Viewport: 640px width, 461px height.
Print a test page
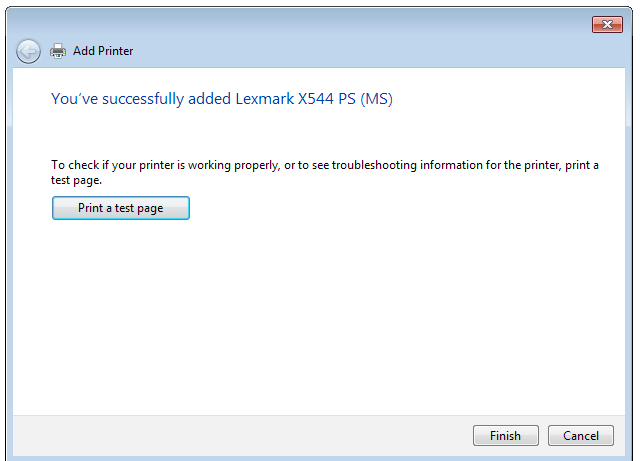121,208
